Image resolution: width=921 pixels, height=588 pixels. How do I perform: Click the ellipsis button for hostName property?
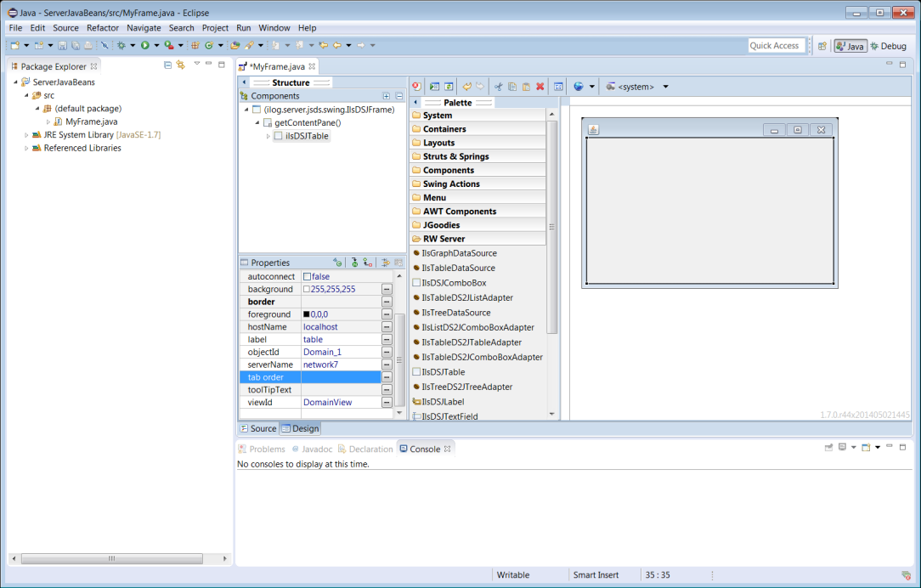(x=387, y=327)
